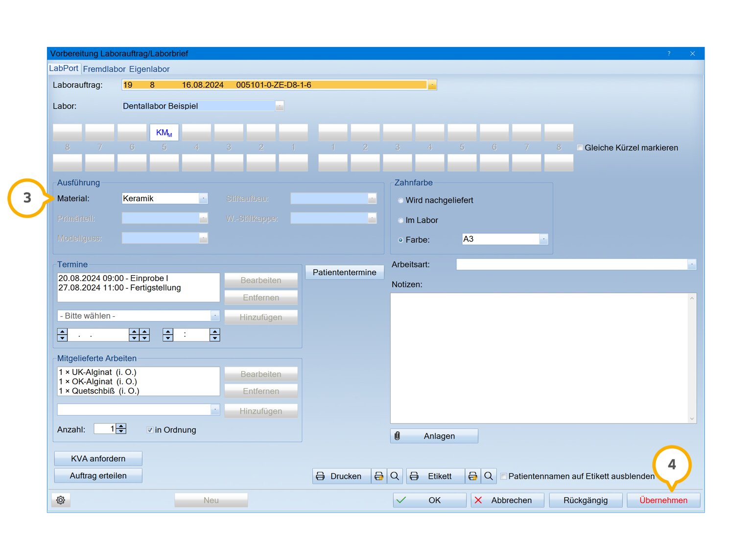Select Im Labor radio option

pos(400,220)
